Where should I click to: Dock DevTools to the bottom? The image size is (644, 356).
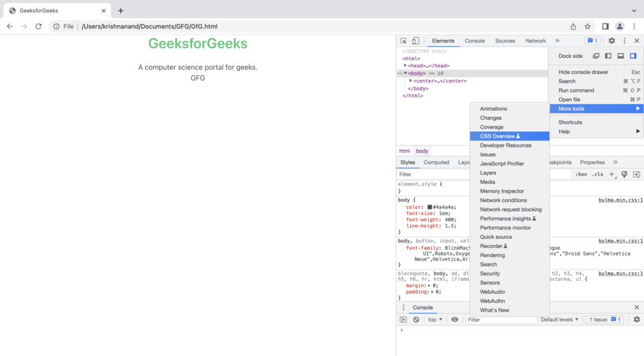point(621,56)
